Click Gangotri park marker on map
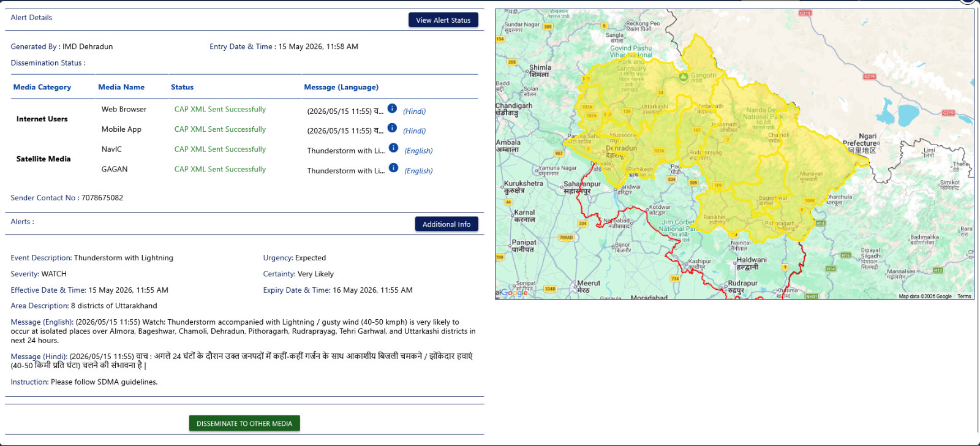Screen dimensions: 980x446 pyautogui.click(x=684, y=77)
